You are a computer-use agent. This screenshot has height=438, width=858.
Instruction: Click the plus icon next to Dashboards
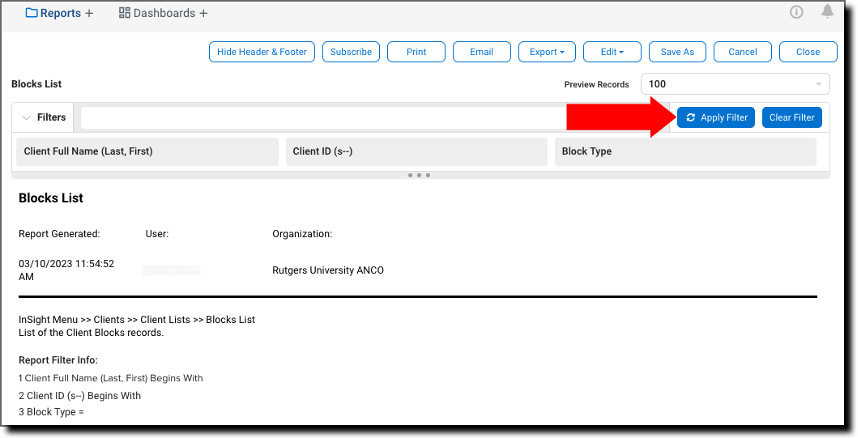point(204,13)
